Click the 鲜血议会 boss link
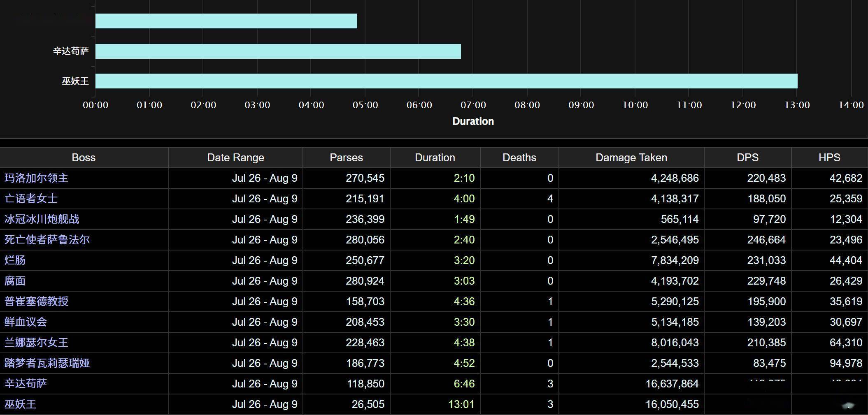Image resolution: width=868 pixels, height=415 pixels. click(26, 322)
